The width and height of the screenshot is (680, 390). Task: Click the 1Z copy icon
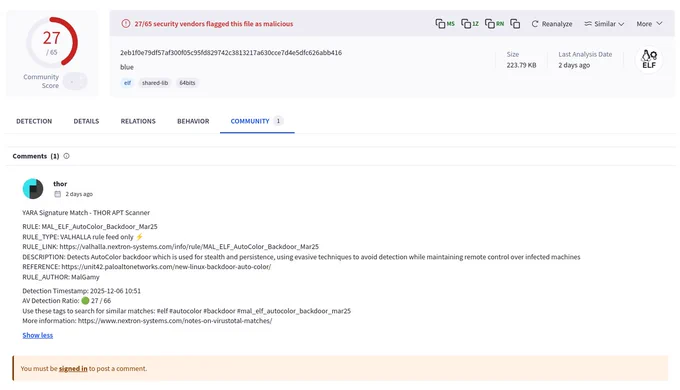(470, 23)
